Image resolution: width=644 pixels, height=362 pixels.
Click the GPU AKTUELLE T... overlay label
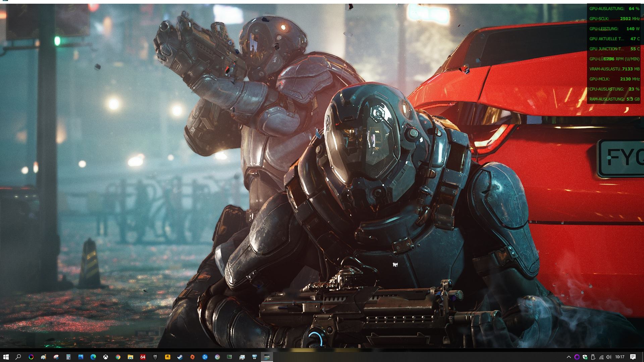pos(606,39)
